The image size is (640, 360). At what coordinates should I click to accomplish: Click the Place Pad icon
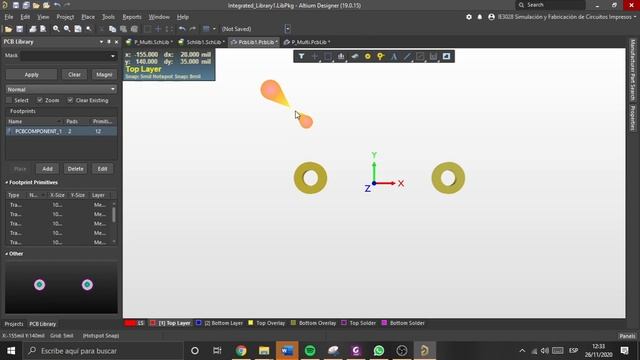point(368,56)
